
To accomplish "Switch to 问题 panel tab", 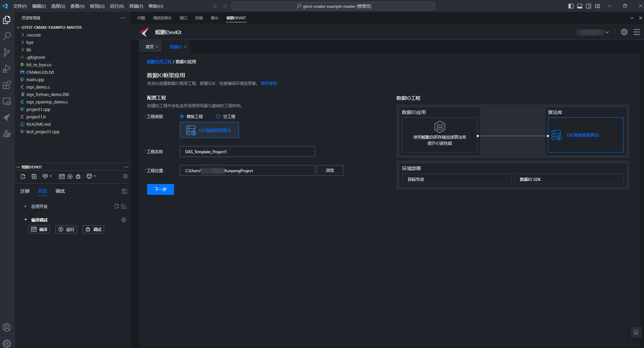I will point(141,18).
